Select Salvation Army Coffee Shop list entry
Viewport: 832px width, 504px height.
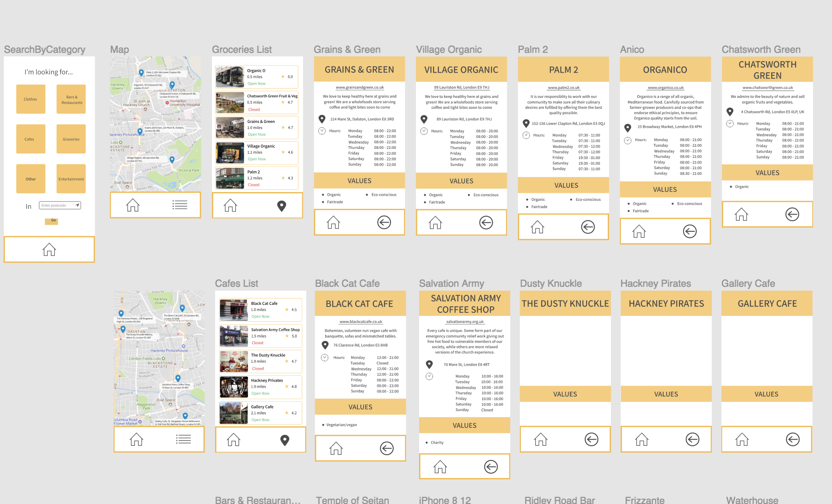pos(260,336)
